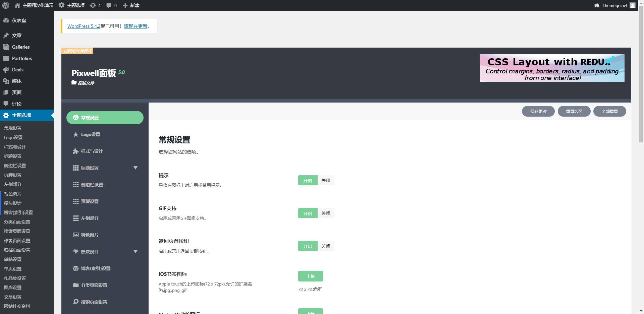Open the 页脚设置 panel tab
This screenshot has width=644, height=314.
(105, 201)
